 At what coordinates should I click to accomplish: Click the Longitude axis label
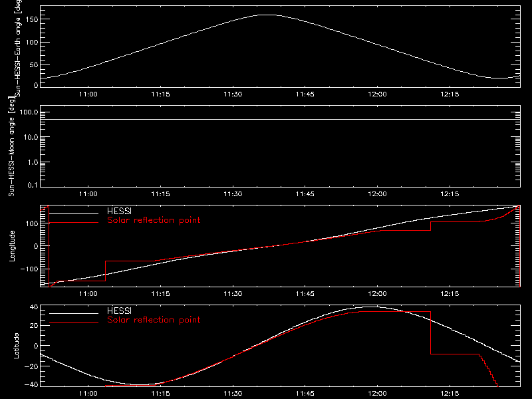[x=12, y=246]
